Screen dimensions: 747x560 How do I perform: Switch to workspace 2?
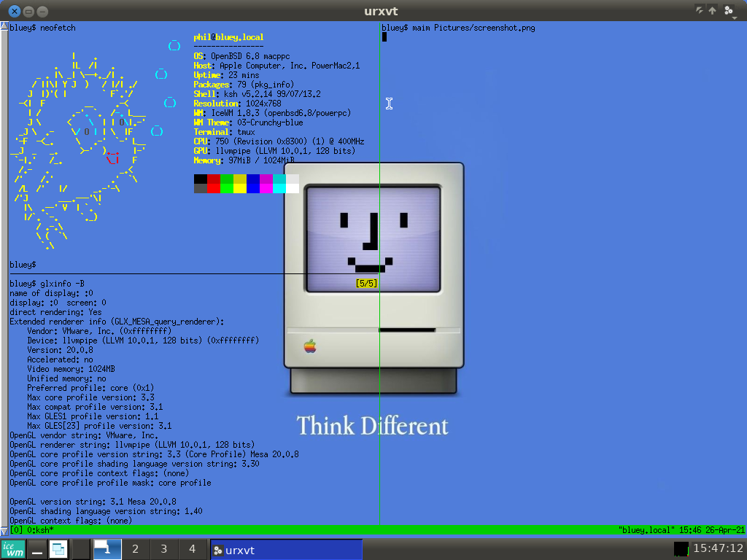(x=135, y=550)
